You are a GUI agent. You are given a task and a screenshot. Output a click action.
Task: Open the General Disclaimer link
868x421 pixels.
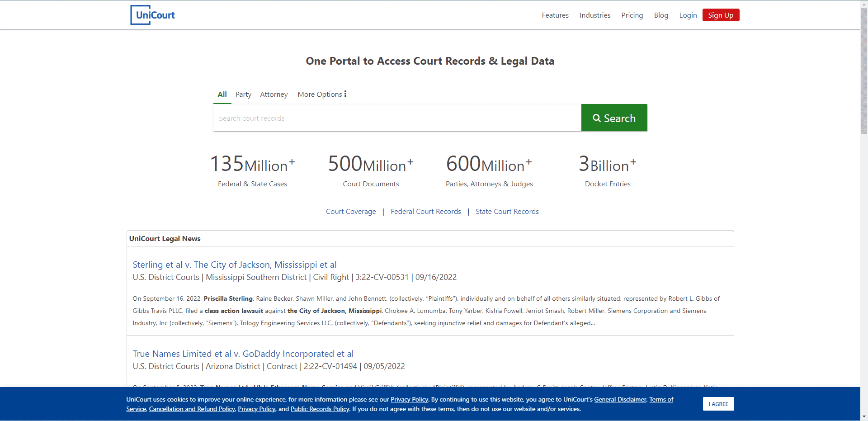pos(620,399)
